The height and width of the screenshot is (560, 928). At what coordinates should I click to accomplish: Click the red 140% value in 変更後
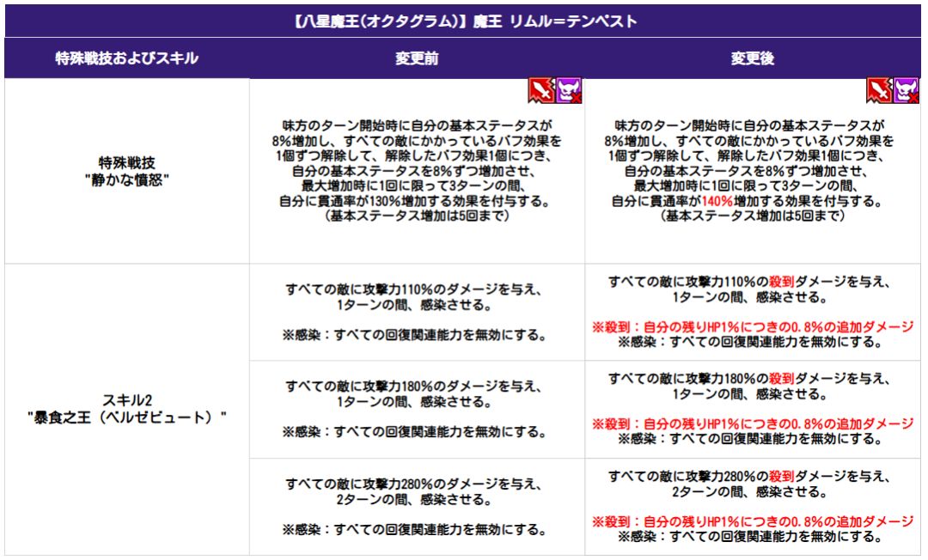pos(717,201)
